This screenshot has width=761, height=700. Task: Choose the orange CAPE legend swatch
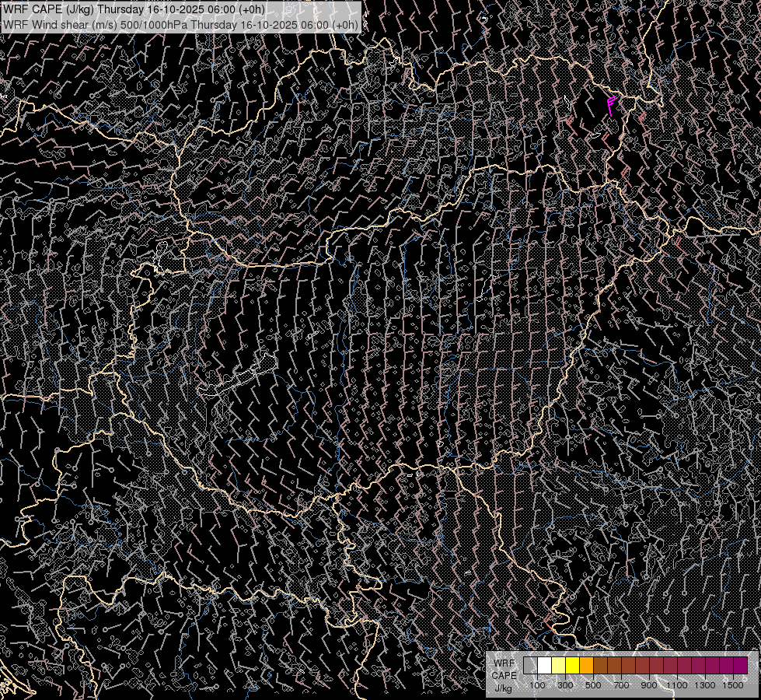(586, 665)
